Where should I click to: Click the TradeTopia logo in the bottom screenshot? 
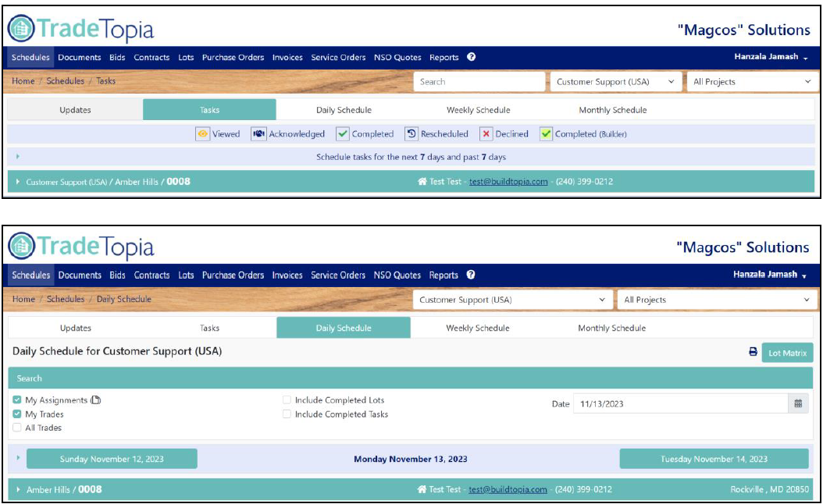click(x=81, y=246)
